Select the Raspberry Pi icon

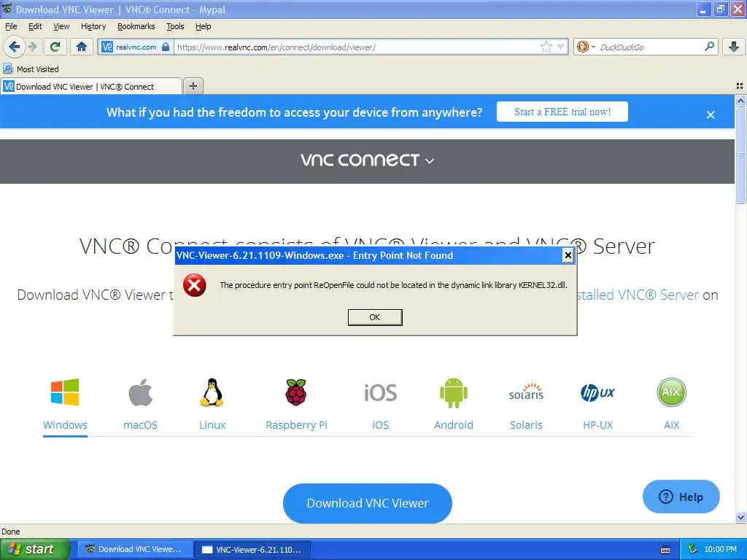click(x=296, y=392)
